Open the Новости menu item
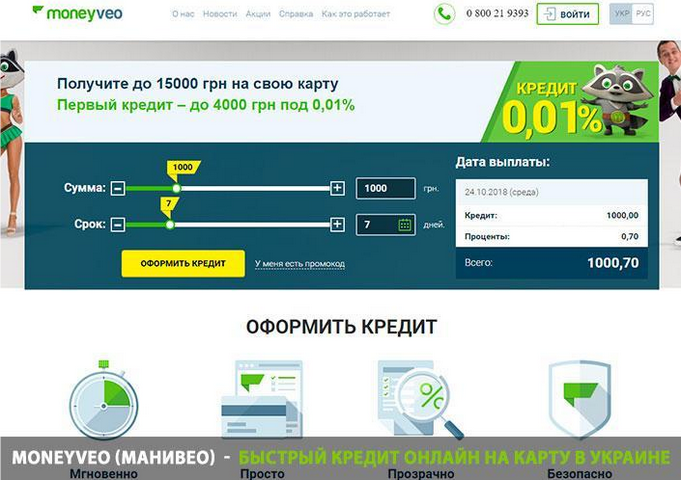The width and height of the screenshot is (681, 484). (220, 14)
